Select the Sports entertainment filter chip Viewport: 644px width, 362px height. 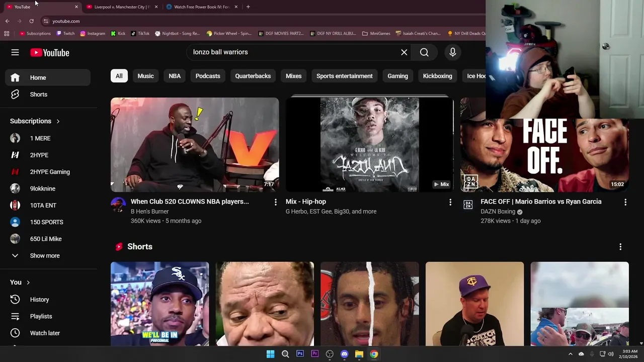coord(345,76)
